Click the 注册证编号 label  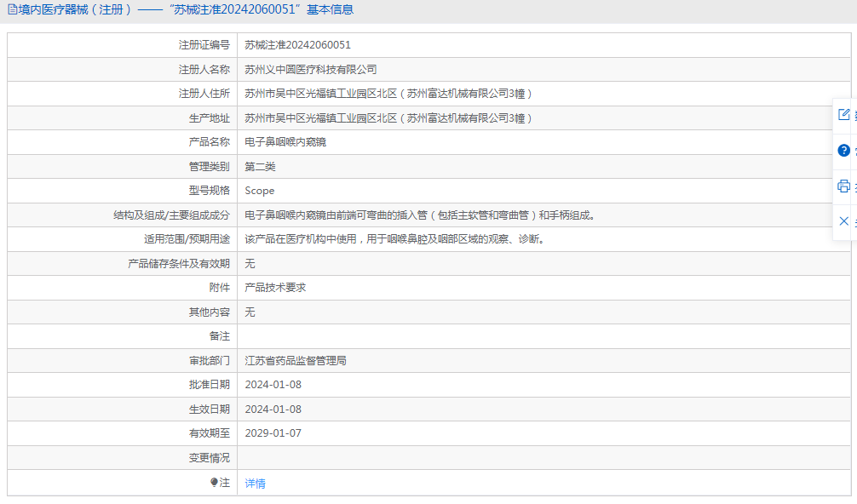pos(204,45)
